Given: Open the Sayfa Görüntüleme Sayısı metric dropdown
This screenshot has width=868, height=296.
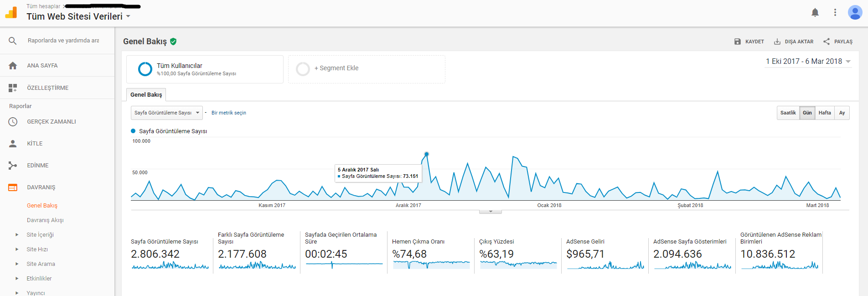Looking at the screenshot, I should click(167, 113).
